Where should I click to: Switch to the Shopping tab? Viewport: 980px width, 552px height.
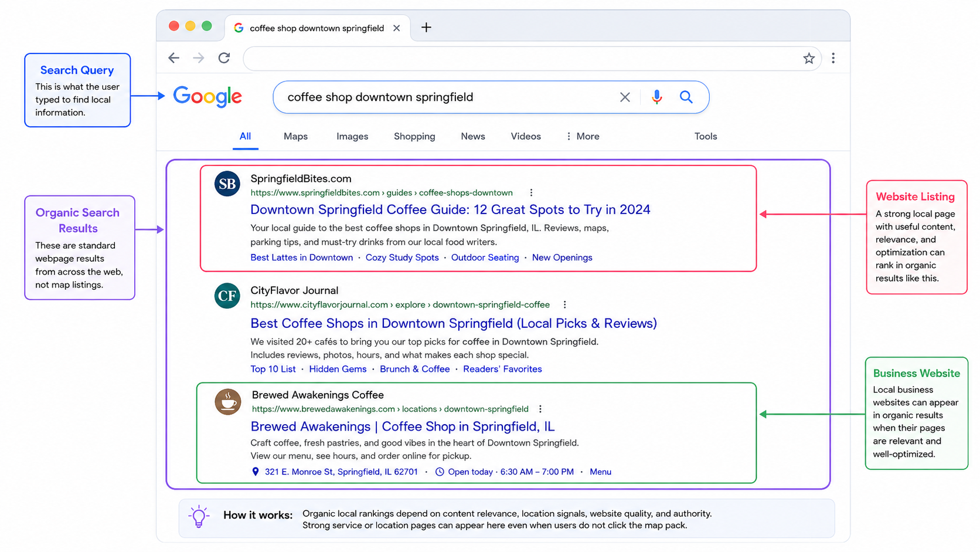pos(414,137)
